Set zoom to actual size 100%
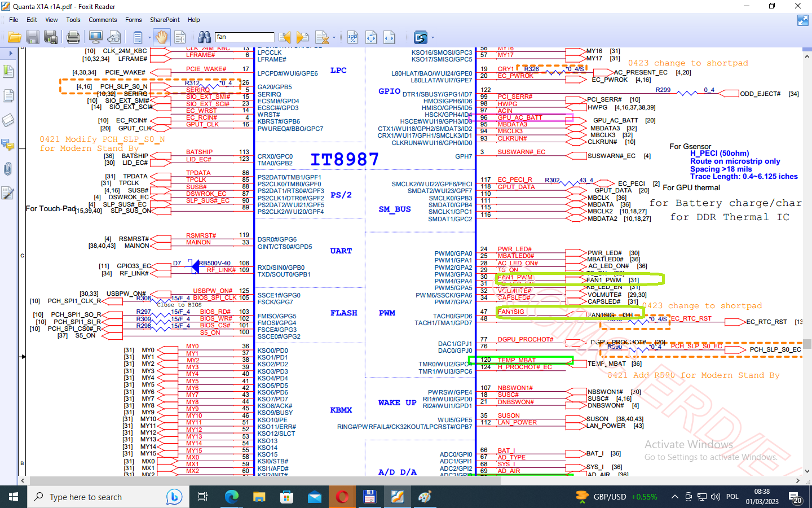Image resolution: width=812 pixels, height=508 pixels. [352, 38]
